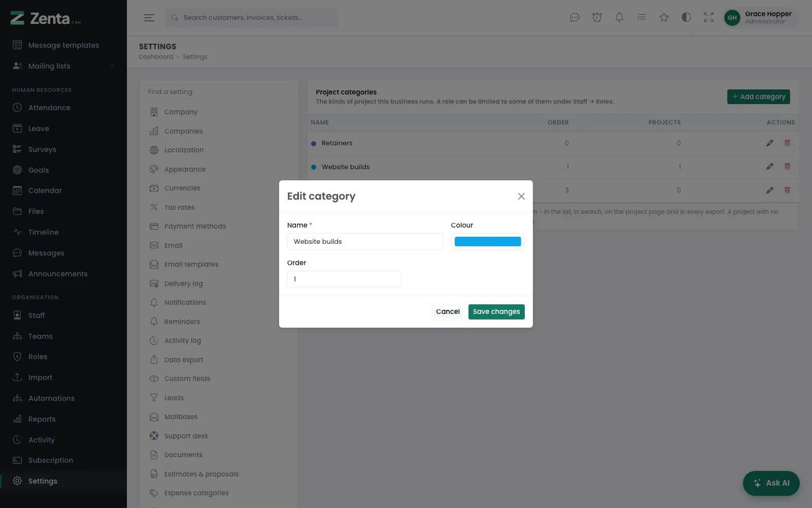Image resolution: width=812 pixels, height=508 pixels.
Task: Open the colour picker swatch
Action: coord(488,241)
